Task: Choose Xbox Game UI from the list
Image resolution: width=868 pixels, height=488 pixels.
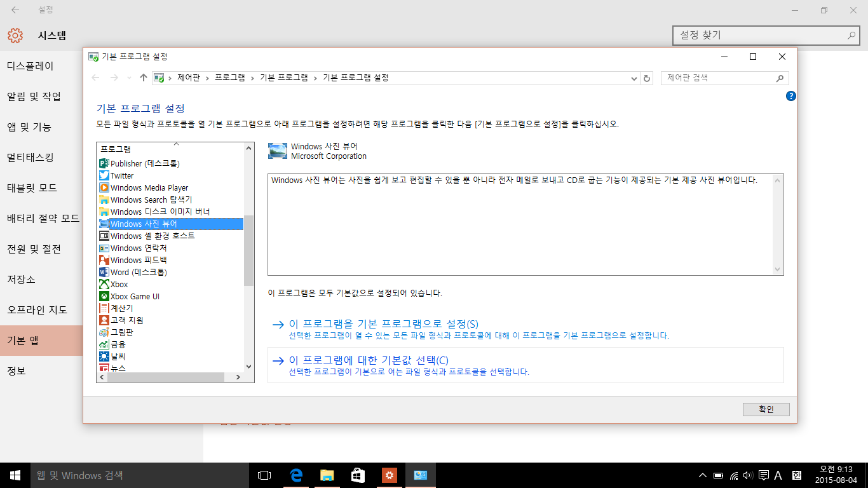Action: click(x=135, y=296)
